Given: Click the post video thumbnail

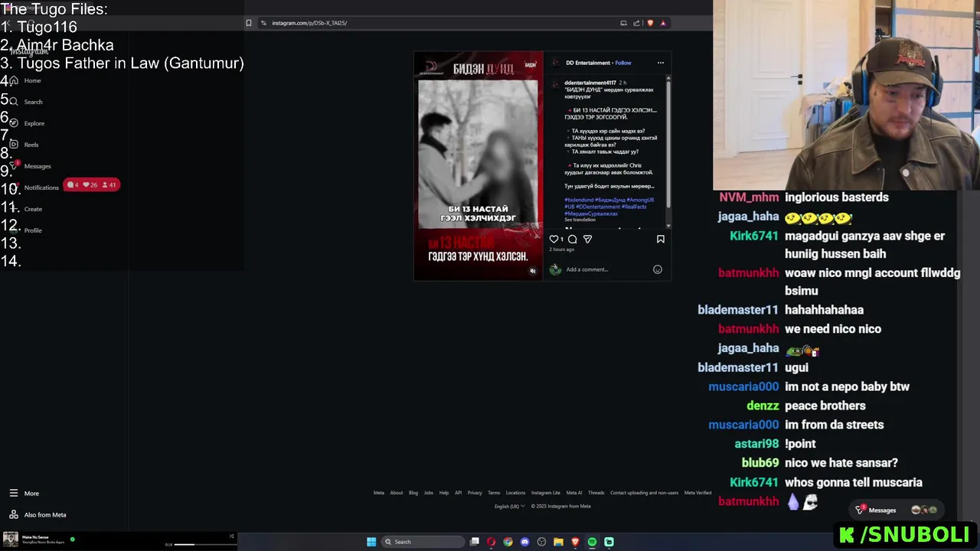Looking at the screenshot, I should pyautogui.click(x=479, y=166).
